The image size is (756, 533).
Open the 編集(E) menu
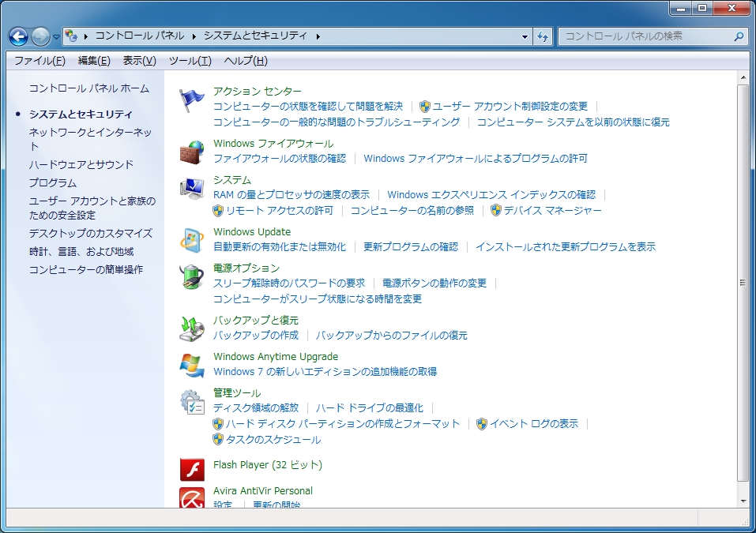point(94,61)
